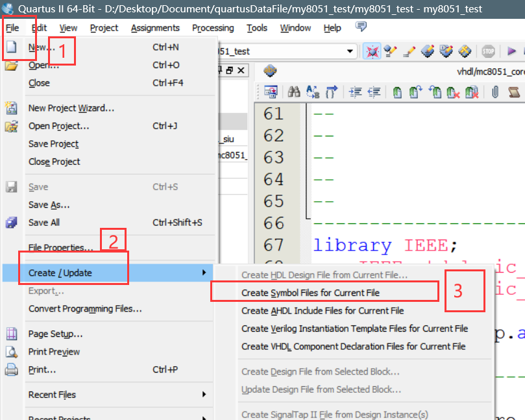Click the New Project Wizard icon
525x420 pixels.
11,108
